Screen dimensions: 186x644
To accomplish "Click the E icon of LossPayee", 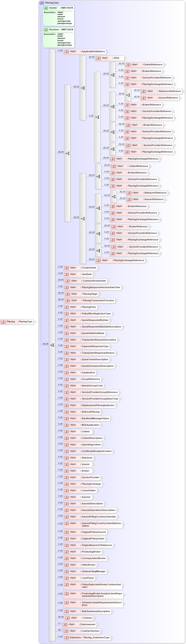I will pyautogui.click(x=67, y=578).
